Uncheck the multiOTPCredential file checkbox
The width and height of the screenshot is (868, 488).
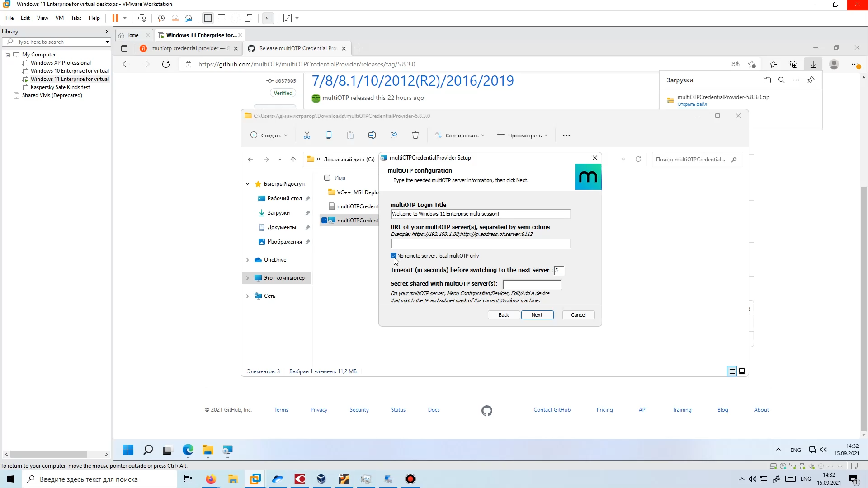325,221
